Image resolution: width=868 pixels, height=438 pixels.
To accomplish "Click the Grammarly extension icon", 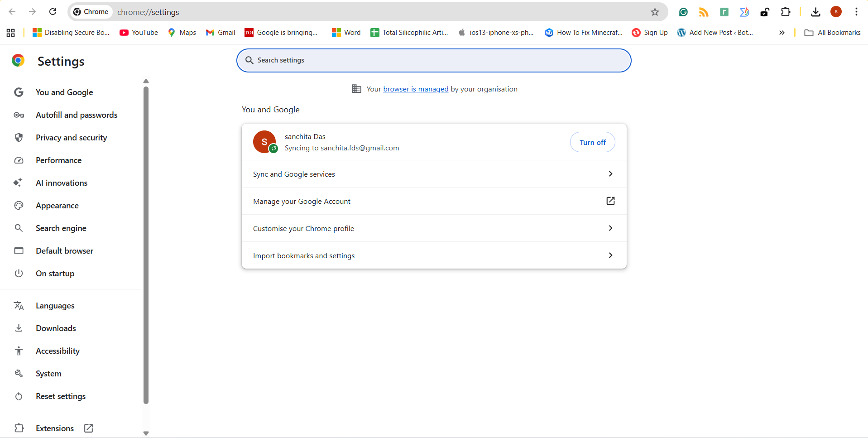I will click(x=683, y=12).
